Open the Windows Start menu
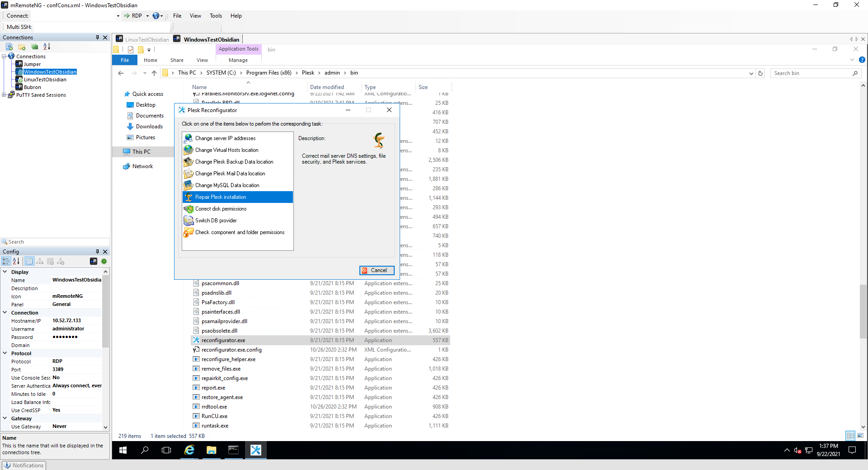Image resolution: width=868 pixels, height=470 pixels. tap(123, 450)
